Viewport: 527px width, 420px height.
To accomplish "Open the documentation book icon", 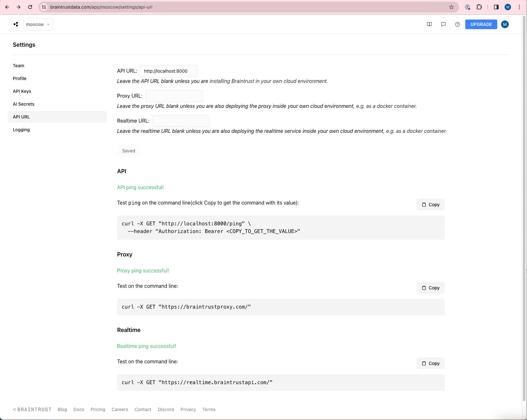I will pyautogui.click(x=429, y=24).
